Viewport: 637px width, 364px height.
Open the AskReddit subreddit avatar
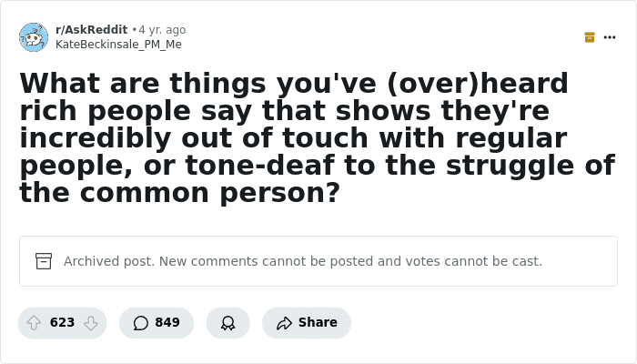point(34,37)
